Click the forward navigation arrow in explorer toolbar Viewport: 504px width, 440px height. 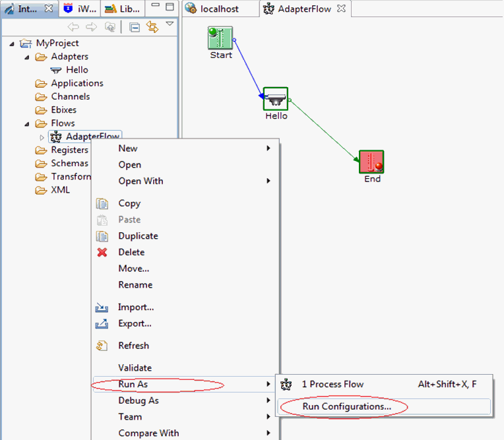pyautogui.click(x=91, y=27)
